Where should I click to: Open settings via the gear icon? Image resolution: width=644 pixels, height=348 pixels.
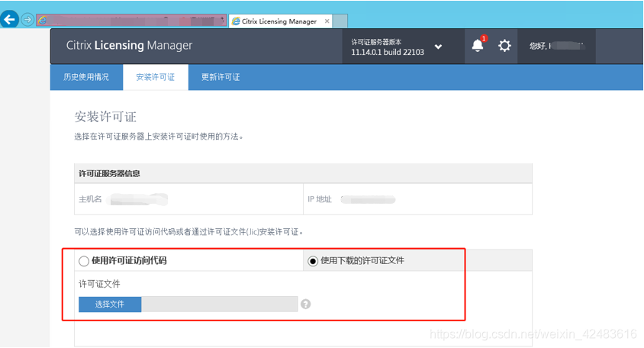[504, 46]
